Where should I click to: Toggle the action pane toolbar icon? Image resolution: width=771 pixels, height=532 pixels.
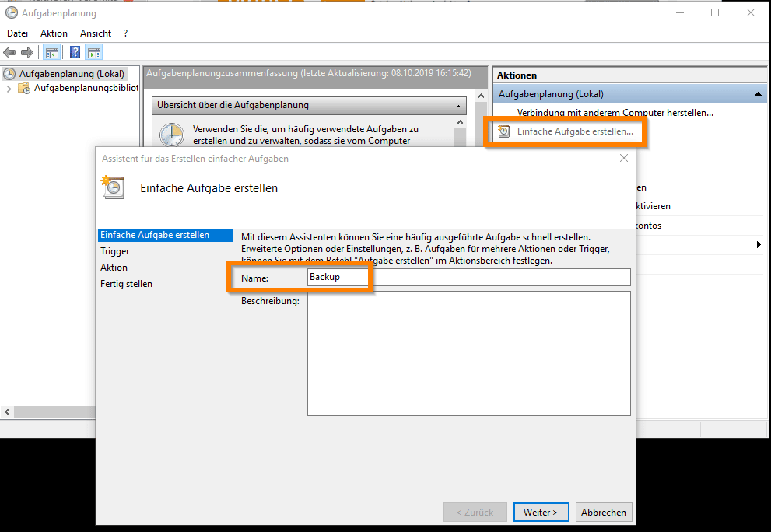[x=94, y=53]
